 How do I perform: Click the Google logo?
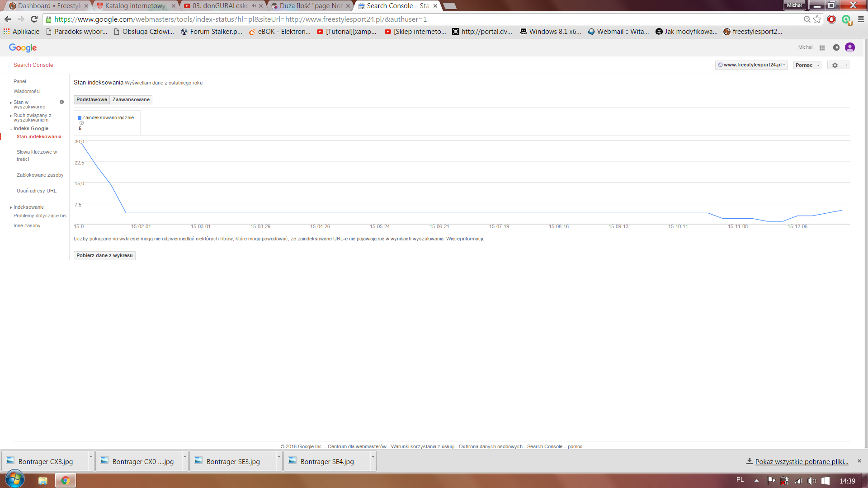[x=23, y=48]
